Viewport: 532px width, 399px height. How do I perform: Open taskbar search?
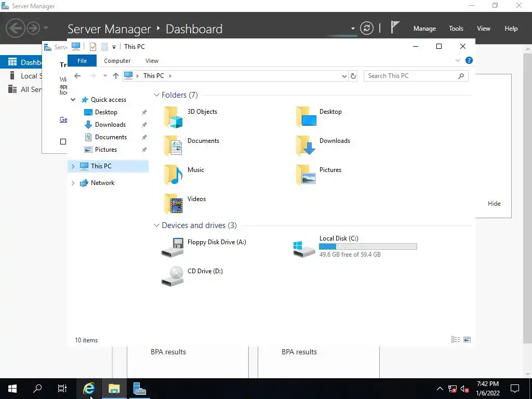[37, 389]
